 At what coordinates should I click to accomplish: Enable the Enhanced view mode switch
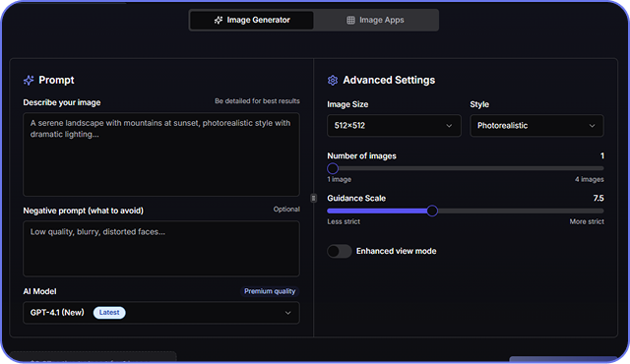339,251
